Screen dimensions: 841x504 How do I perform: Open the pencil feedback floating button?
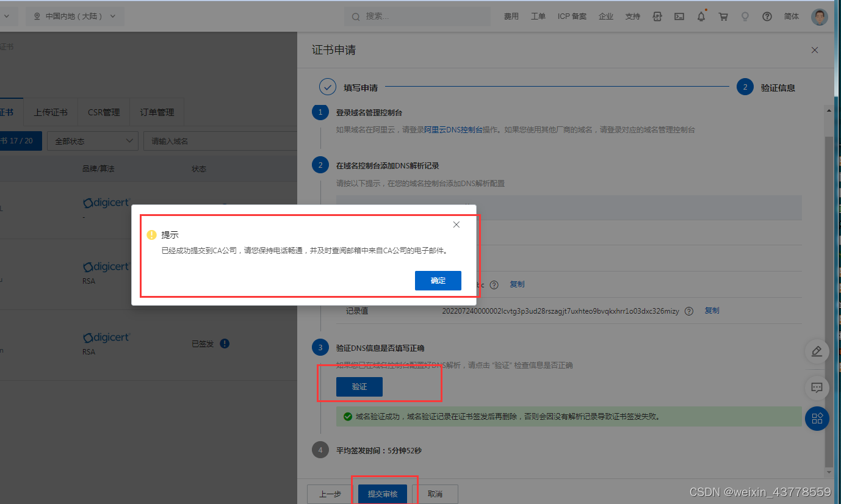pyautogui.click(x=817, y=351)
